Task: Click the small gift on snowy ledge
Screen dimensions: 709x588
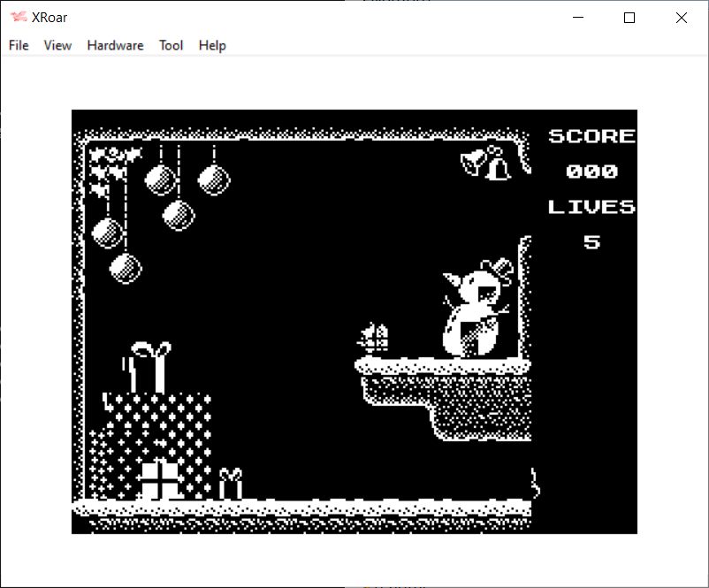Action: coord(373,338)
